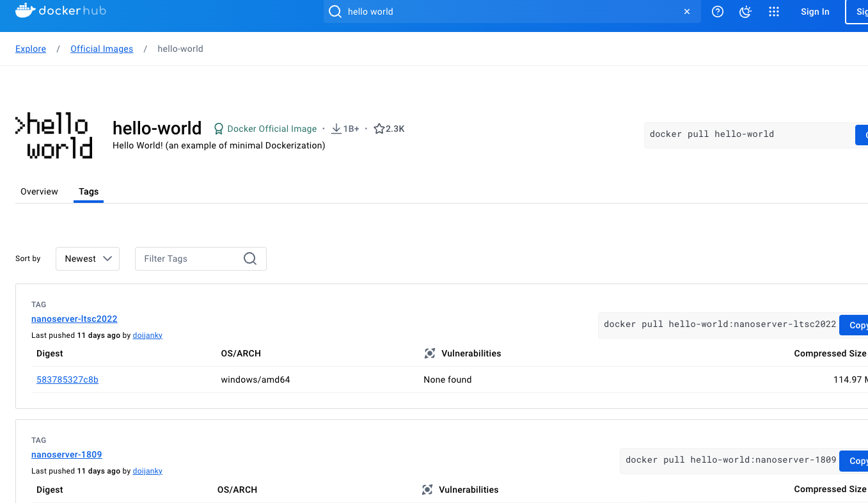Image resolution: width=868 pixels, height=503 pixels.
Task: Star the repository via the 2.3K star icon
Action: coord(379,129)
